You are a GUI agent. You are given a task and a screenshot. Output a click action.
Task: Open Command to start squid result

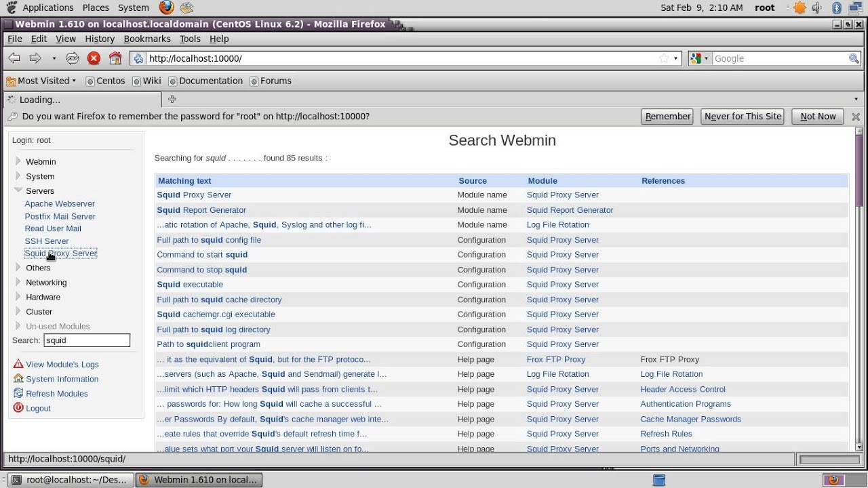click(202, 255)
